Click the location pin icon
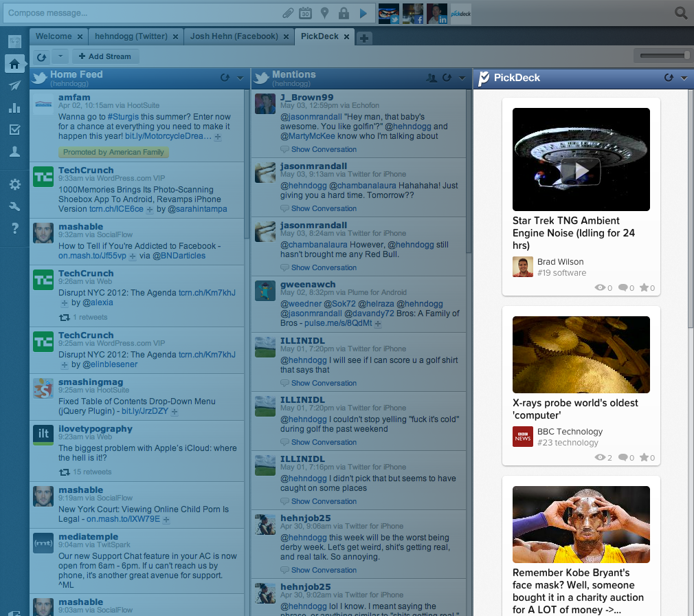 click(324, 13)
